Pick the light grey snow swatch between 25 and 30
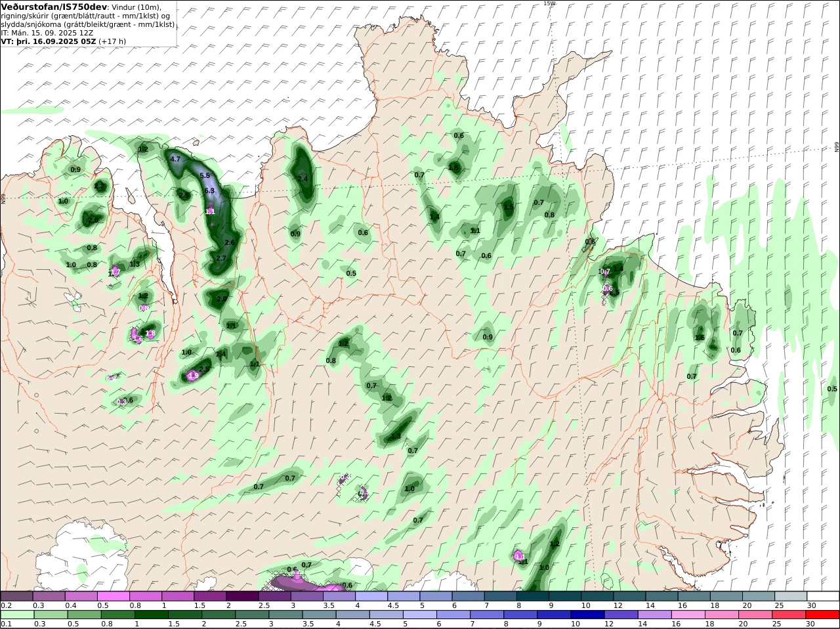 point(791,596)
